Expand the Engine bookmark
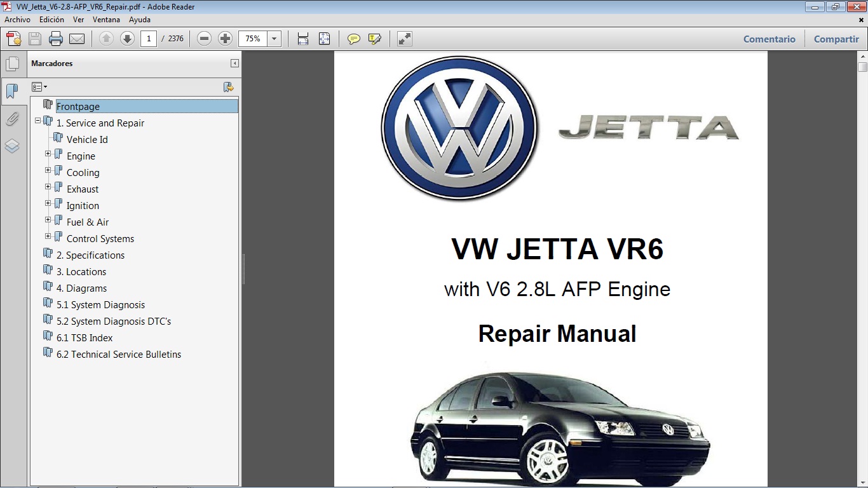The image size is (868, 488). pyautogui.click(x=48, y=153)
